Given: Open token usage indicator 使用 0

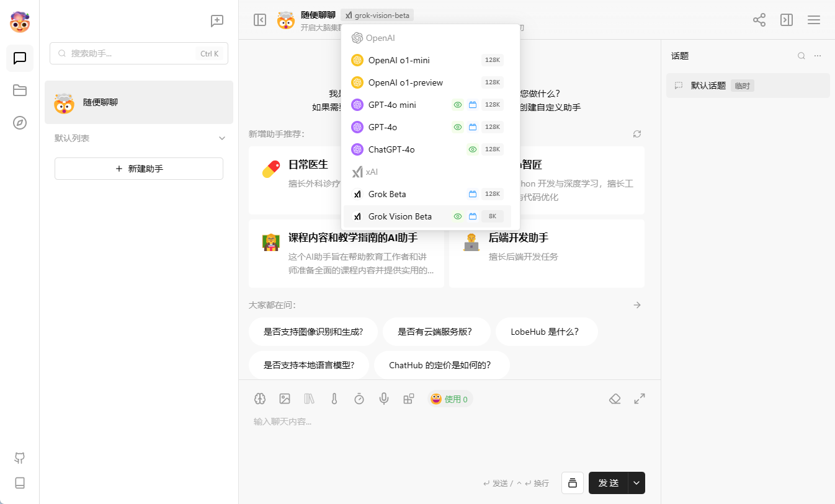Looking at the screenshot, I should pyautogui.click(x=450, y=399).
